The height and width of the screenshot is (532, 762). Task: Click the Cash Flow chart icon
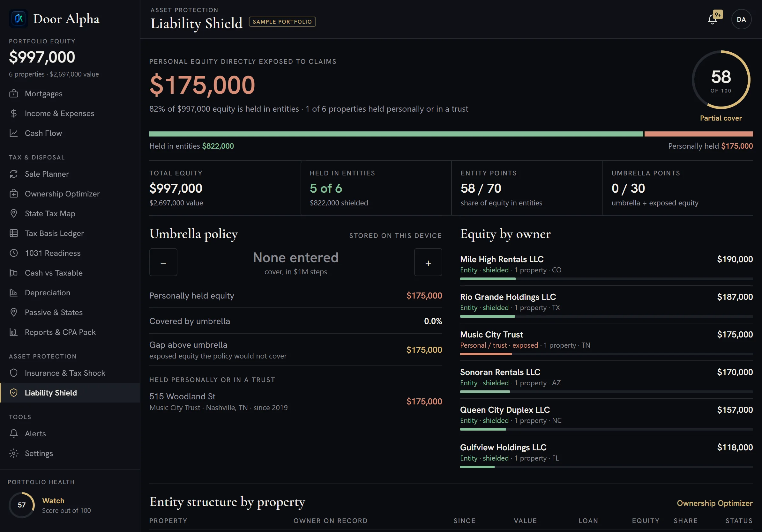coord(14,133)
